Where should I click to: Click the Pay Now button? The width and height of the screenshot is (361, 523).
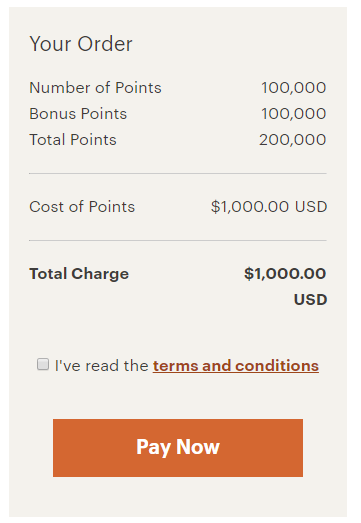[x=178, y=448]
